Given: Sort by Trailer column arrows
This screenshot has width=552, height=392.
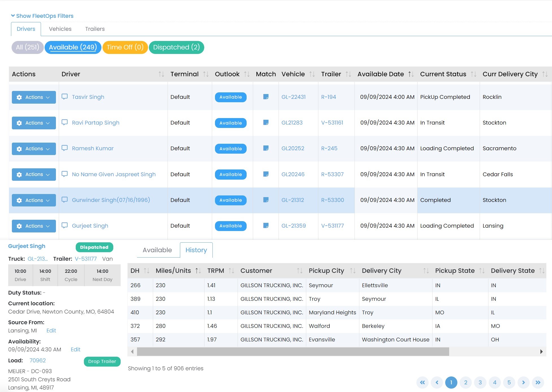Looking at the screenshot, I should coord(349,74).
